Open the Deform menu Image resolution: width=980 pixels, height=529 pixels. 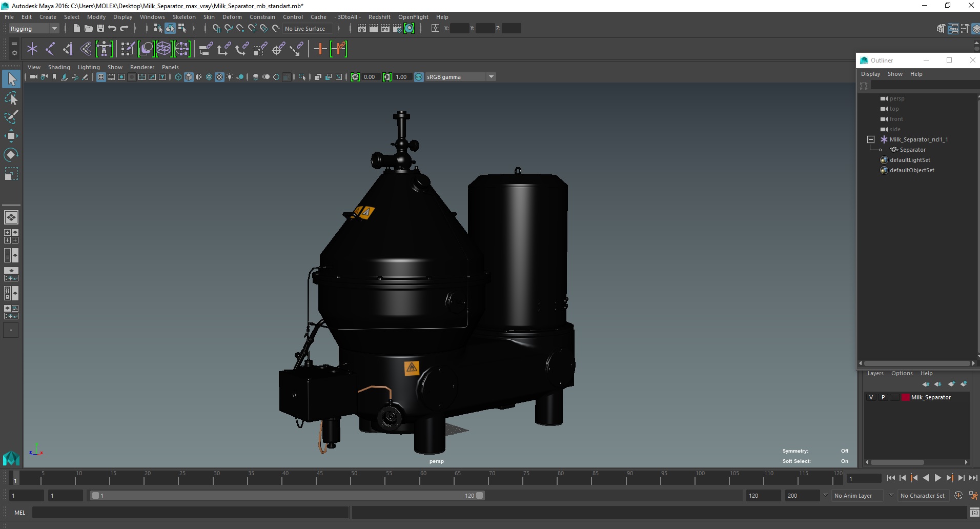[232, 17]
